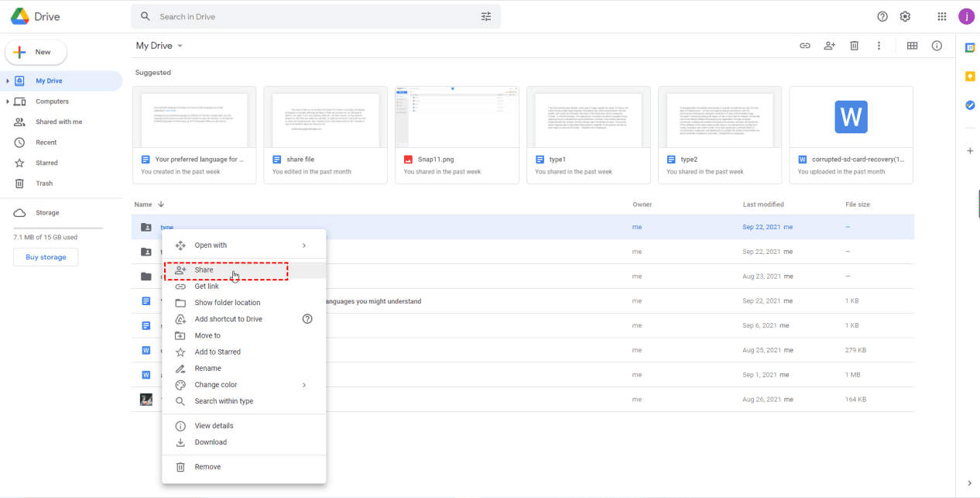The height and width of the screenshot is (498, 980).
Task: Choose Get link from context menu
Action: [244, 287]
